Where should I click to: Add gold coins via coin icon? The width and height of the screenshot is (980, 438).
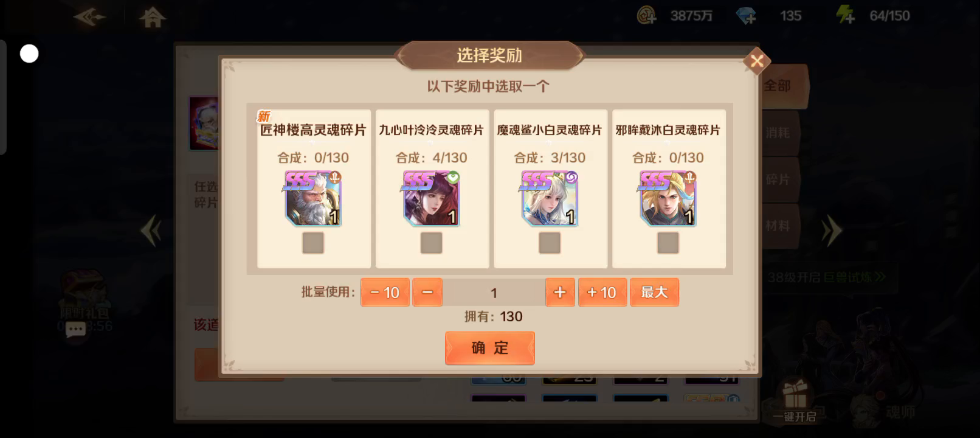click(x=646, y=15)
